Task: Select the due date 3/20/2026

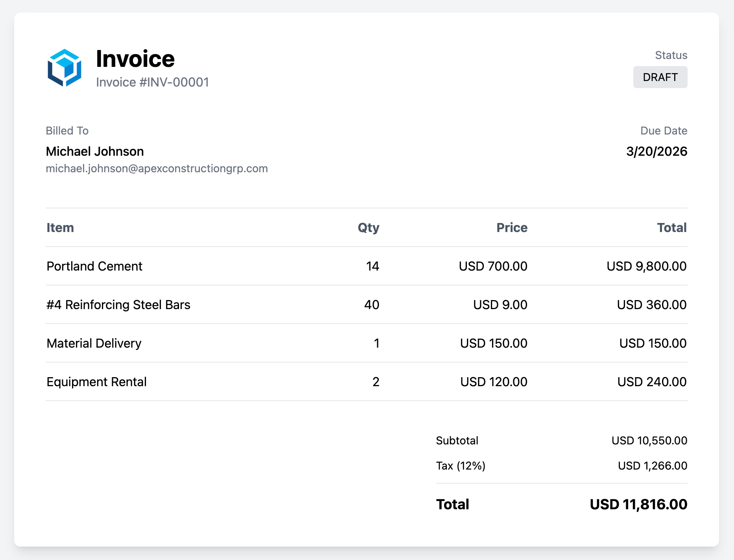Action: point(656,151)
